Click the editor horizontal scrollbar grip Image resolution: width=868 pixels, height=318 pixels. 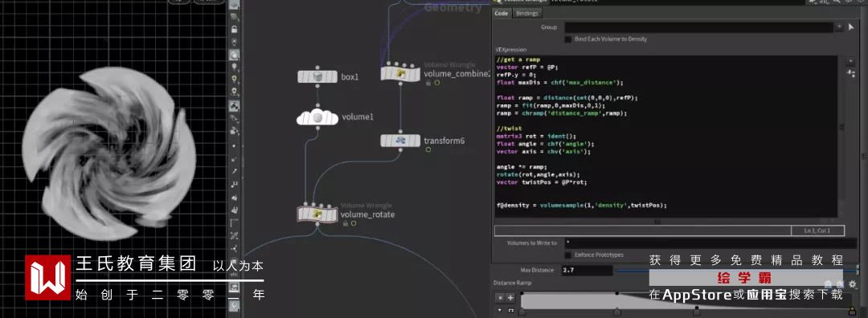pyautogui.click(x=657, y=222)
